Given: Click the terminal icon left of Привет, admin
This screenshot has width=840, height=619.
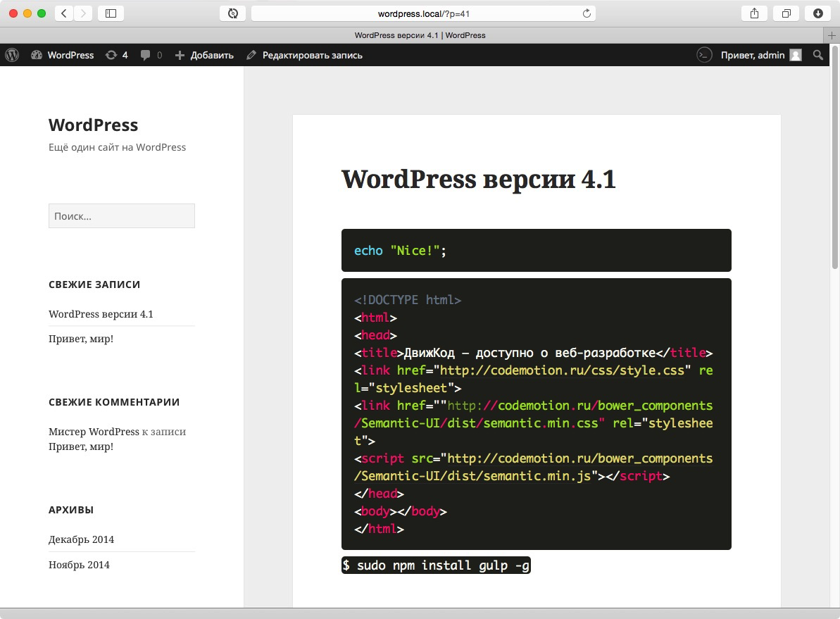Looking at the screenshot, I should click(704, 55).
